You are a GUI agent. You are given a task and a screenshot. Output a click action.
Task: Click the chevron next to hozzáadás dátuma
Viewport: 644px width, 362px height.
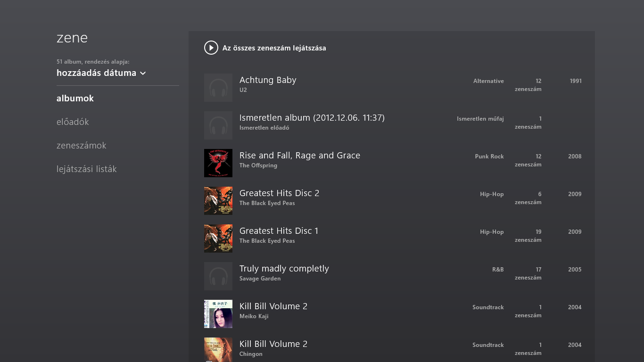click(x=143, y=74)
